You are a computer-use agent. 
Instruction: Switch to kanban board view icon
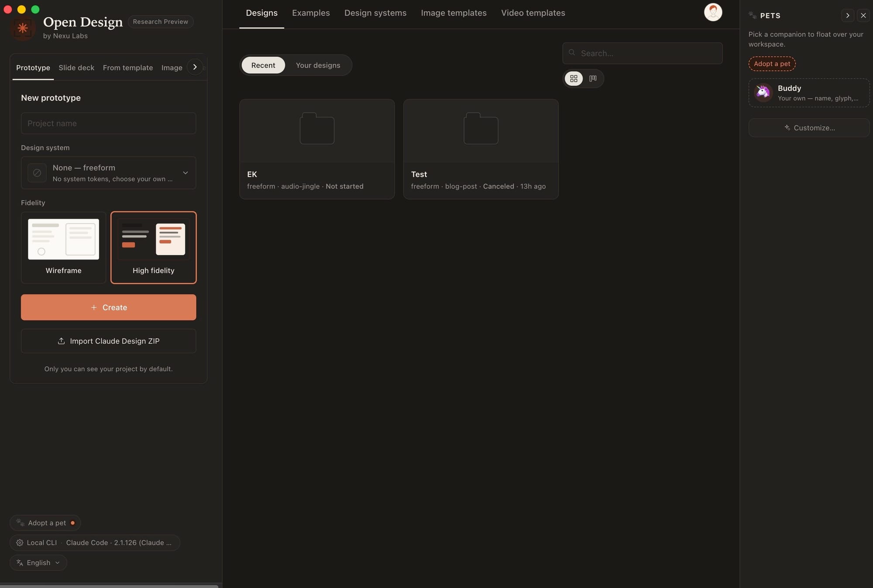(x=593, y=79)
